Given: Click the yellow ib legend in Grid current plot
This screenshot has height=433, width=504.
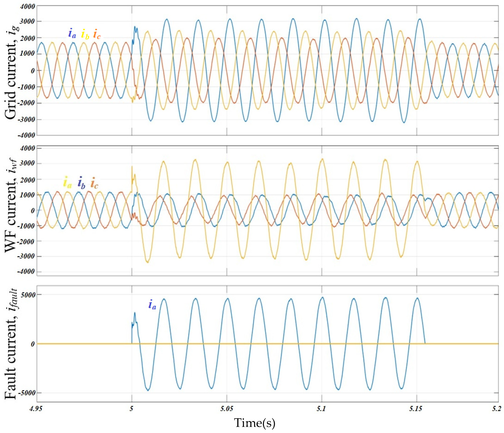Looking at the screenshot, I should coord(85,34).
